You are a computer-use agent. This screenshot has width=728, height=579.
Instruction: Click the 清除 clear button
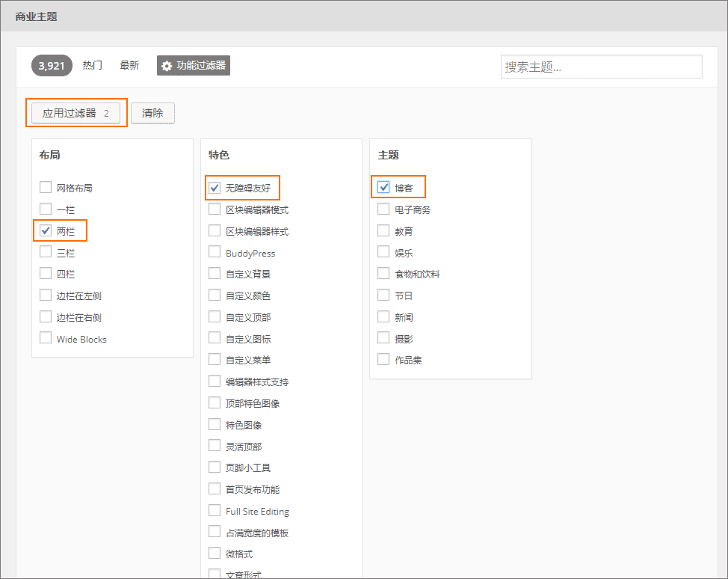[x=152, y=113]
